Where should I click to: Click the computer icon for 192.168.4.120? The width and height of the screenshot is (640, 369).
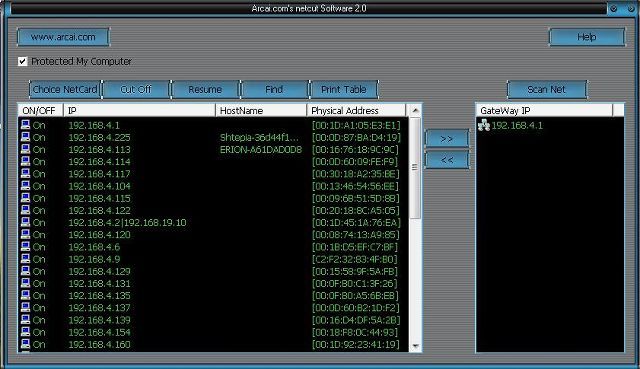click(x=25, y=235)
